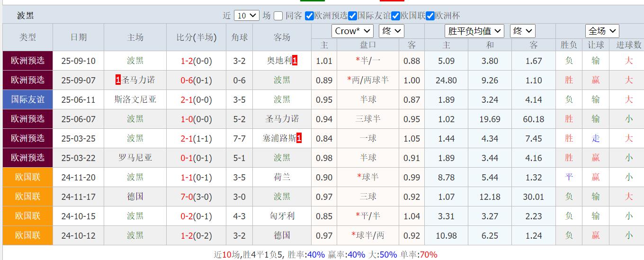Uncheck the 欧洲预选 filter checkbox
644x260 pixels.
[x=310, y=16]
